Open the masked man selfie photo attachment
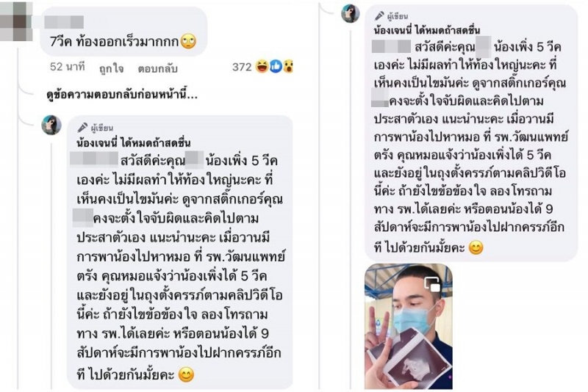588x392 pixels. pos(409,326)
